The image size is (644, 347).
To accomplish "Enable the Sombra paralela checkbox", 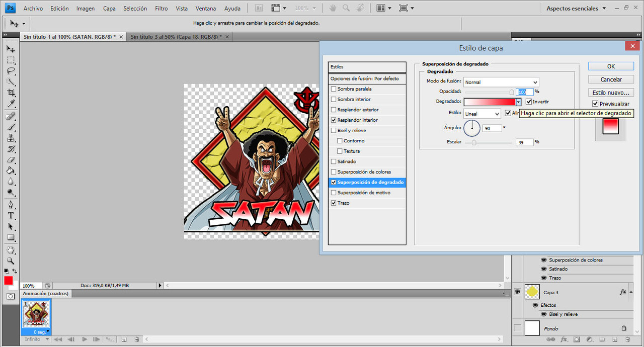I will click(x=334, y=89).
